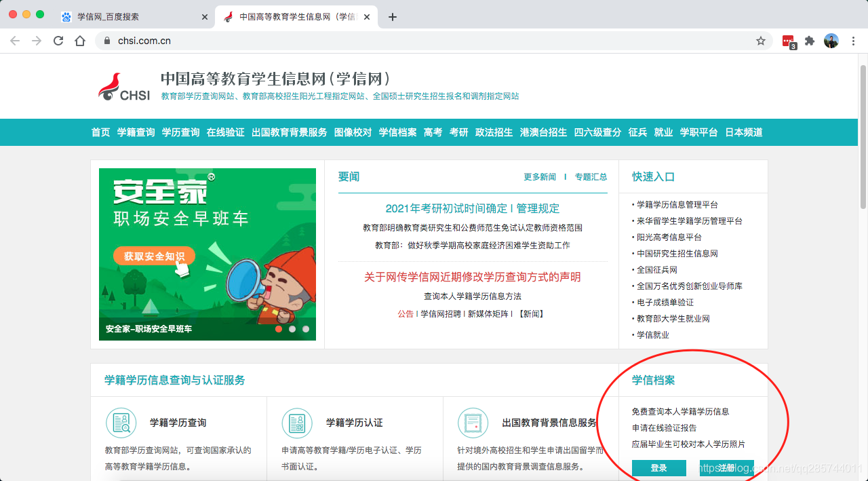Click 获取安全知识 banner button

[154, 256]
